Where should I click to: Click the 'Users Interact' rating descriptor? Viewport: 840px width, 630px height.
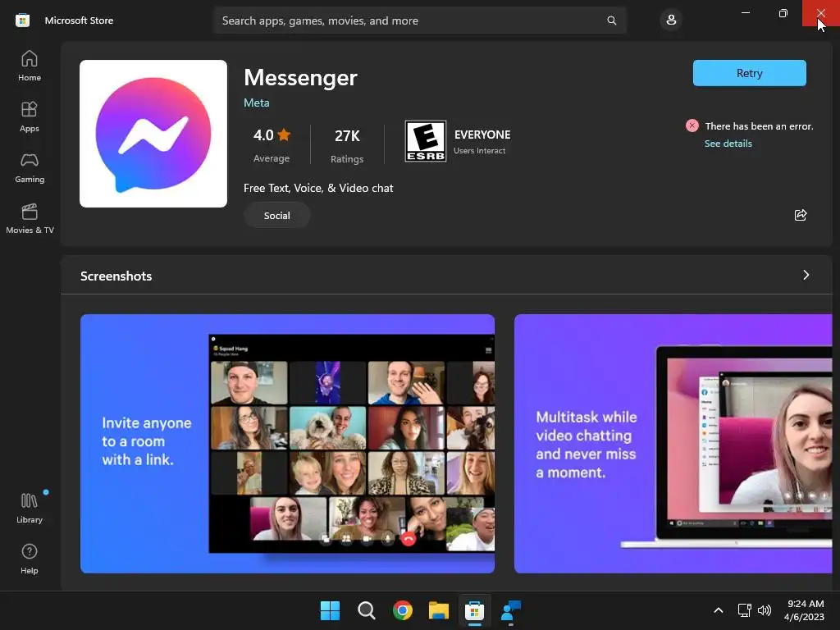[x=479, y=151]
